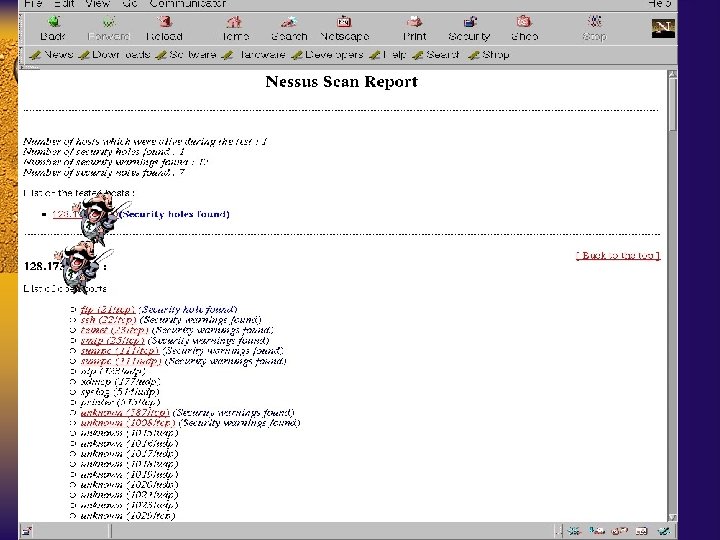This screenshot has height=540, width=720.
Task: Click the Stop loading toolbar button
Action: click(595, 28)
